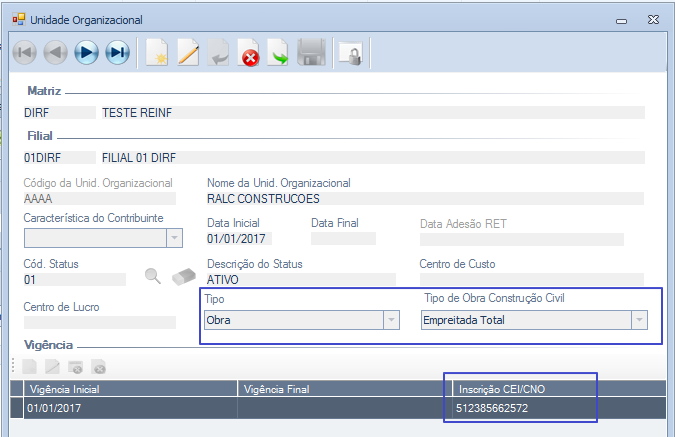This screenshot has width=675, height=437.
Task: Click Código da Unid. Organizacional field AAAA
Action: tap(99, 198)
